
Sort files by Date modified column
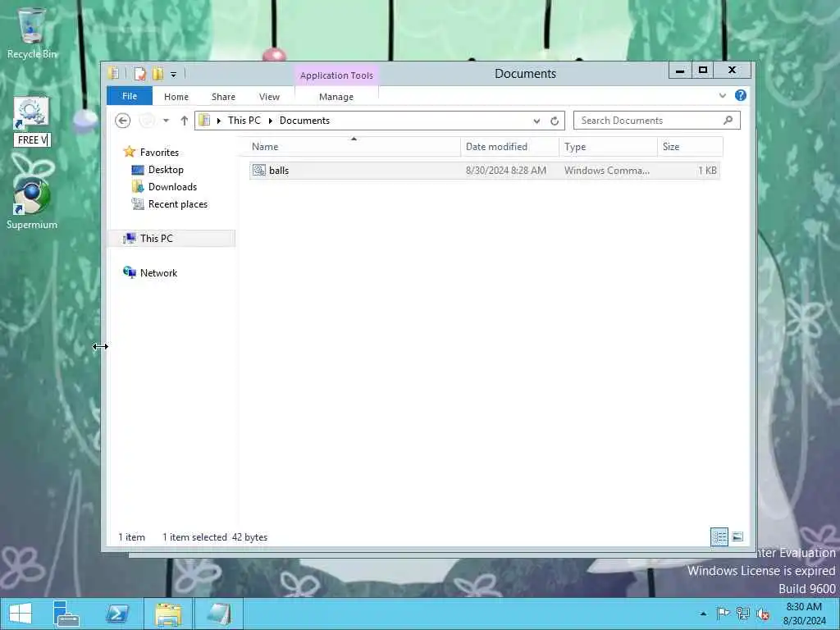(509, 147)
